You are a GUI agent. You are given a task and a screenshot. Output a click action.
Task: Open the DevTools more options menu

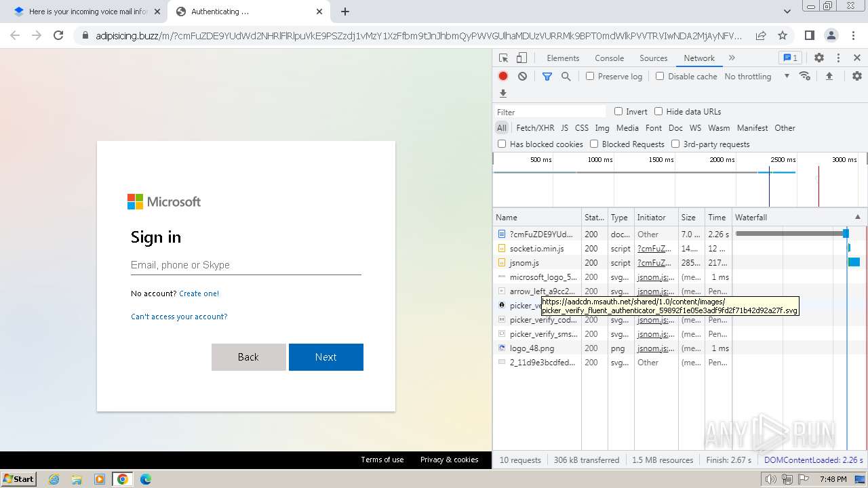[x=838, y=58]
